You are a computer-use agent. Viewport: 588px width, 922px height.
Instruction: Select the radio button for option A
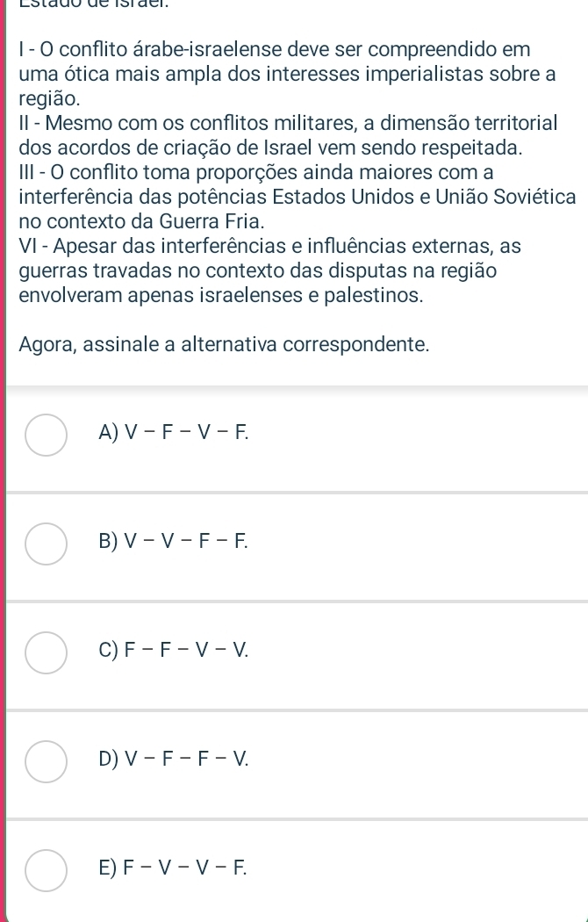pyautogui.click(x=46, y=435)
